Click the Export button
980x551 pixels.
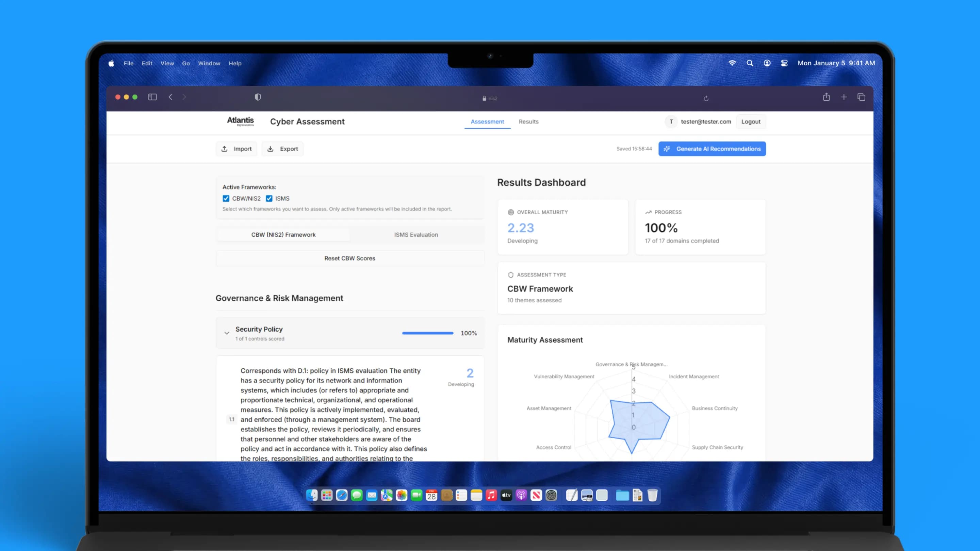click(x=283, y=149)
